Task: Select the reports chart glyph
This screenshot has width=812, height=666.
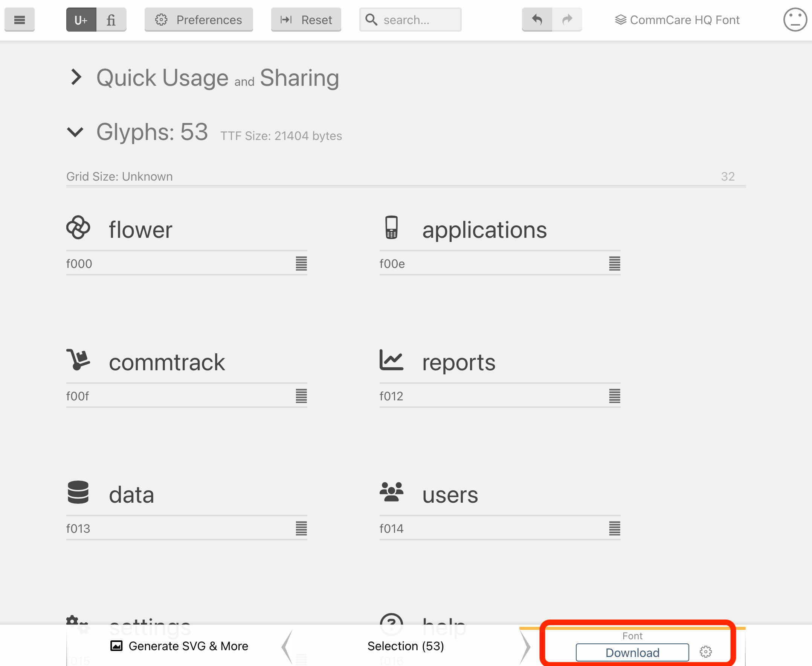Action: (392, 359)
